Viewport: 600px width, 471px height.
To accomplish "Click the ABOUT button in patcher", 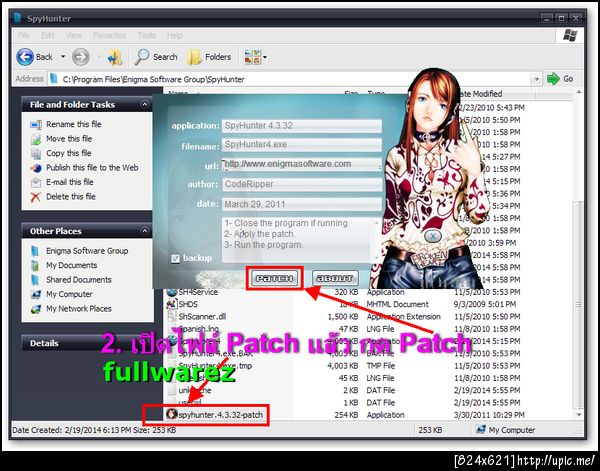I will click(x=335, y=278).
